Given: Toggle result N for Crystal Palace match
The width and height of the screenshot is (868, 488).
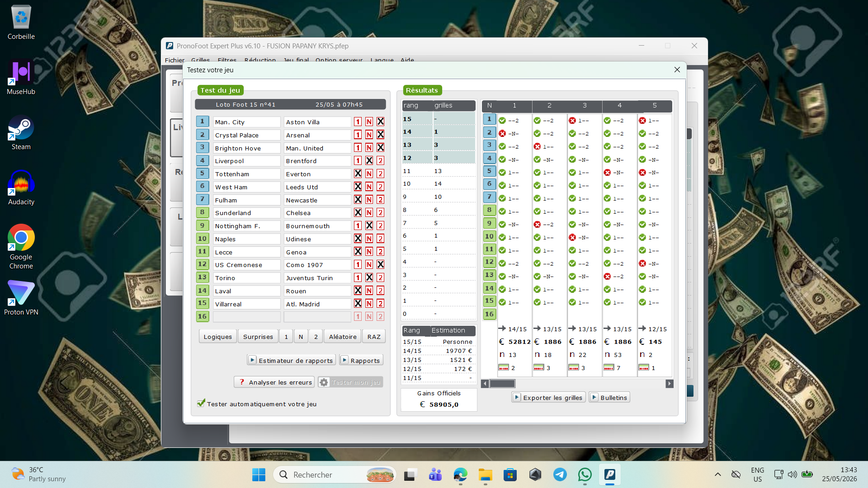Looking at the screenshot, I should pos(369,135).
